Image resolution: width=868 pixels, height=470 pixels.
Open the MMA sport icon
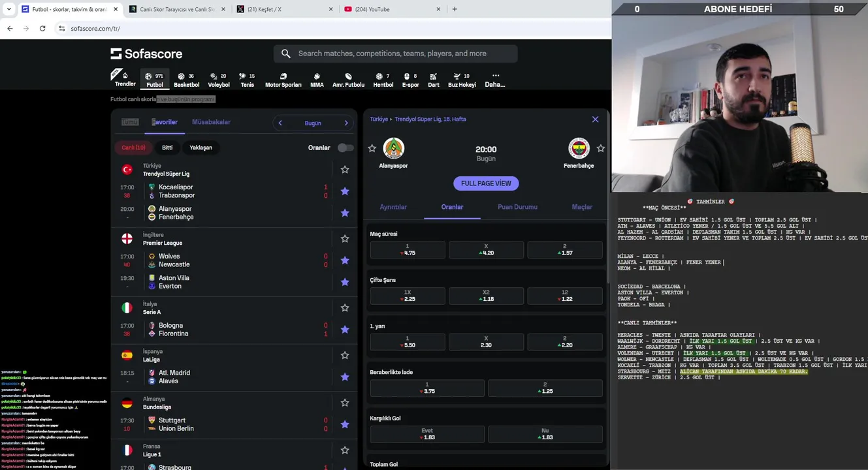tap(317, 80)
